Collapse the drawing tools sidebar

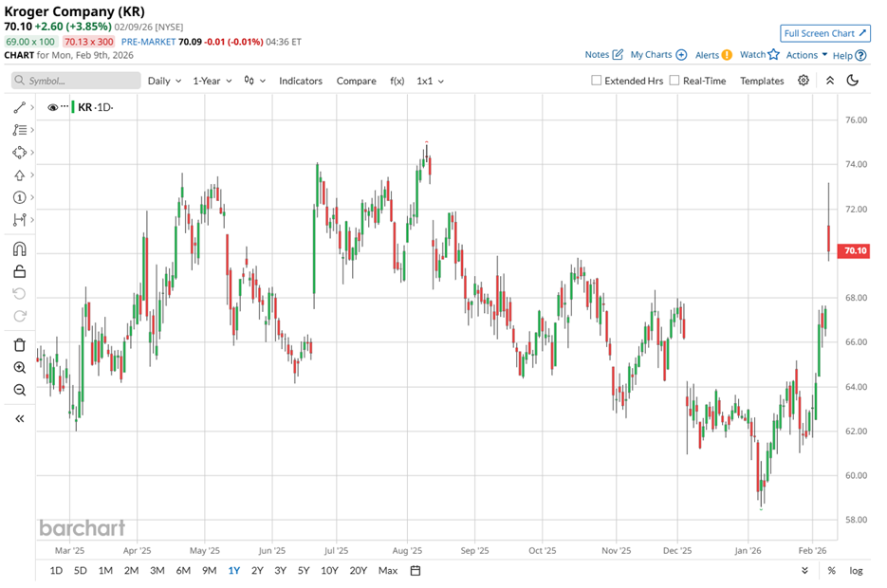pos(19,418)
